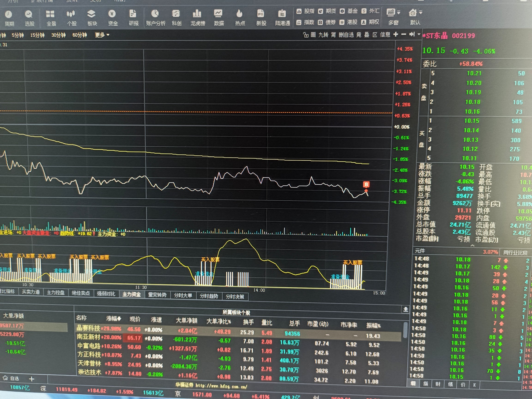This screenshot has width=532, height=399.
Task: Add a new watchlist tab with plus
Action: tap(31, 379)
